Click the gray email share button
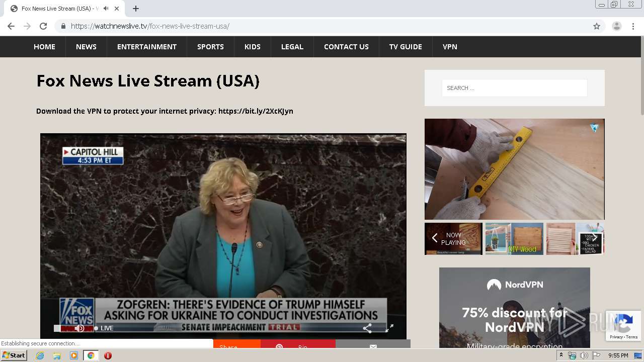The width and height of the screenshot is (644, 362). [373, 344]
